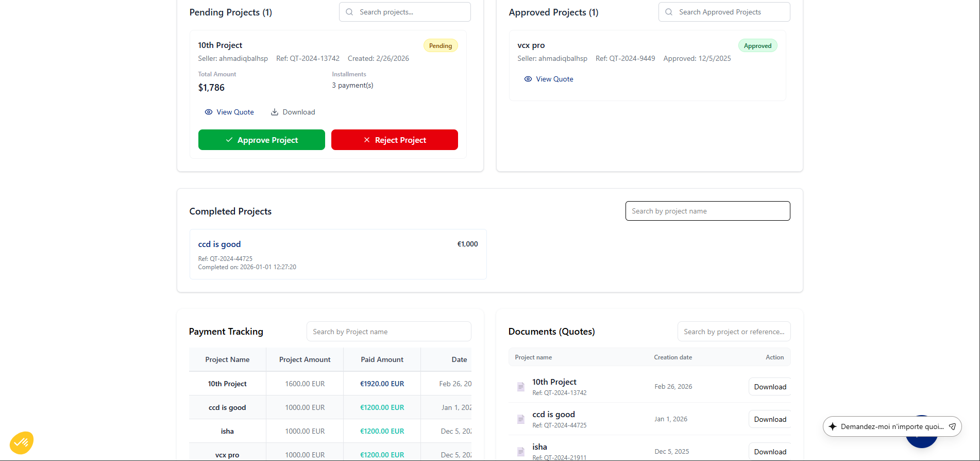
Task: Click the yellow checkmark floating button
Action: click(22, 442)
